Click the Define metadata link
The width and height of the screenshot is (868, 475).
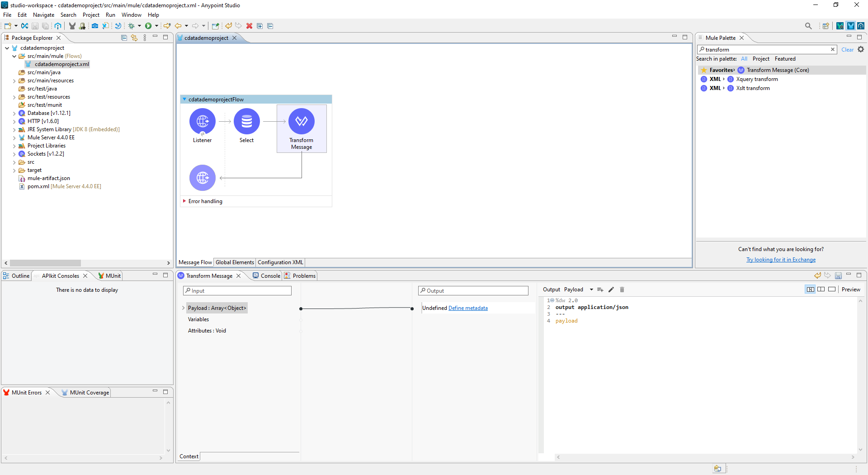coord(468,308)
